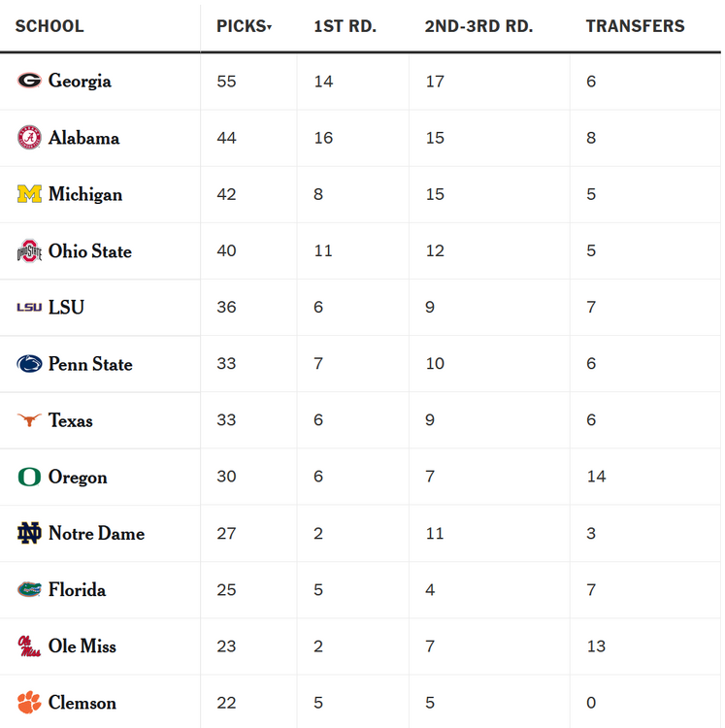This screenshot has height=728, width=725.
Task: Click the Clemson tiger paw logo
Action: (29, 703)
